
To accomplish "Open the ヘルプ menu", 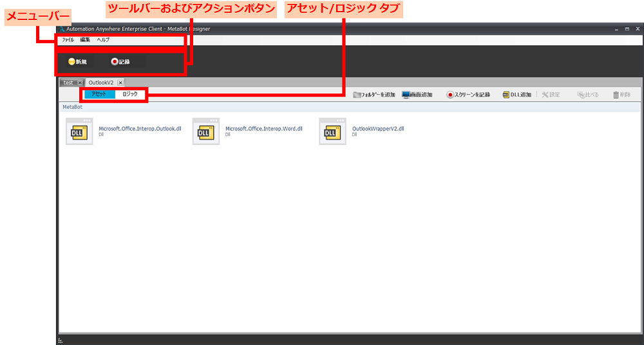I will pos(103,40).
